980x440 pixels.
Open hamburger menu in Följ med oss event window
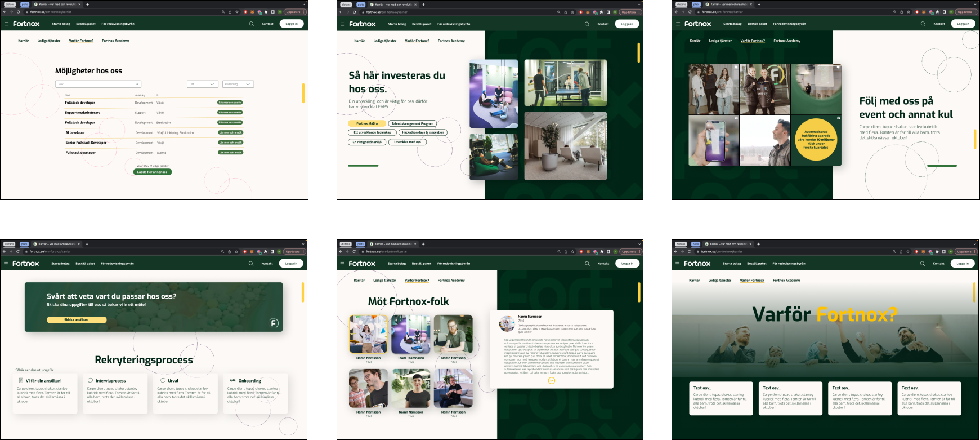678,24
